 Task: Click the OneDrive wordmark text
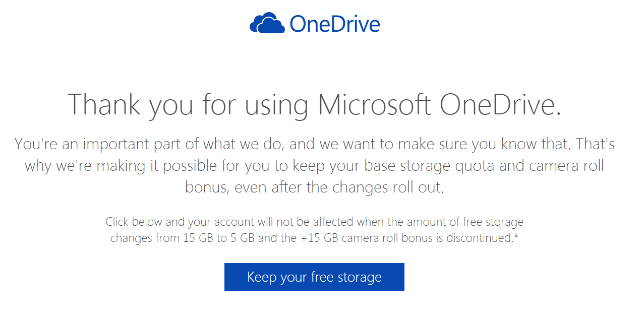point(334,24)
